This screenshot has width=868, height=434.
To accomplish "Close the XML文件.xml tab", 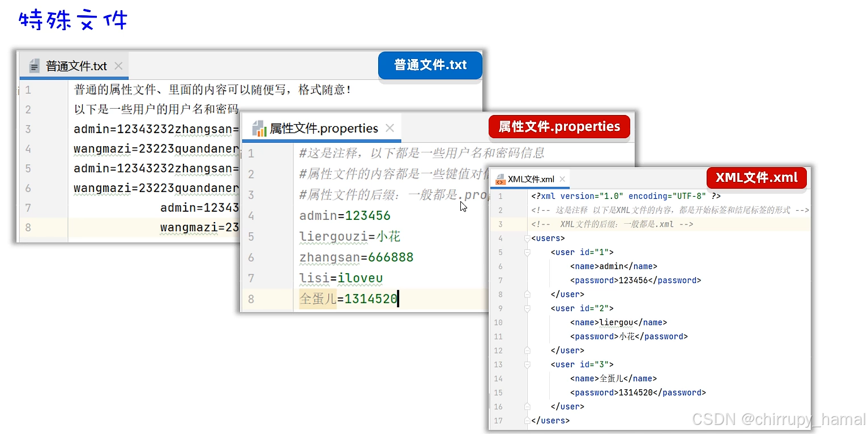I will pos(562,179).
